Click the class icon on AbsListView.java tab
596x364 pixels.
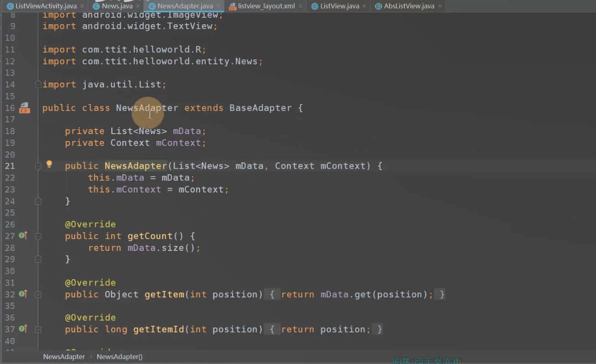click(x=378, y=6)
